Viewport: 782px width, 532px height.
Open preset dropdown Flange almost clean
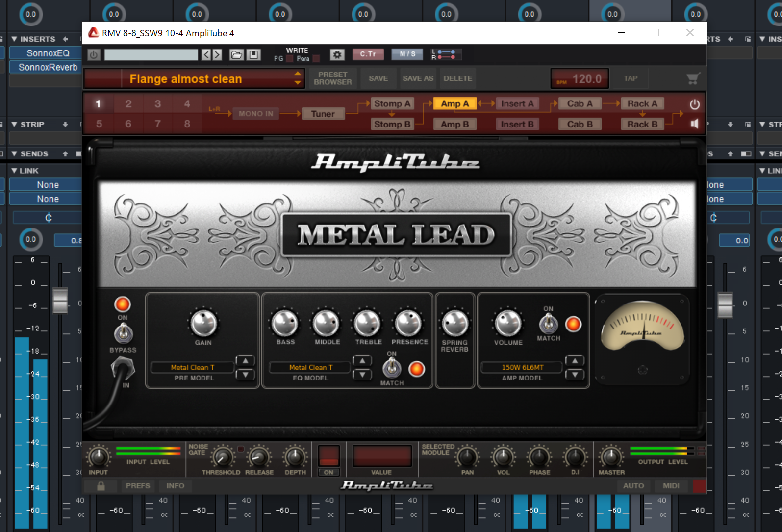194,78
